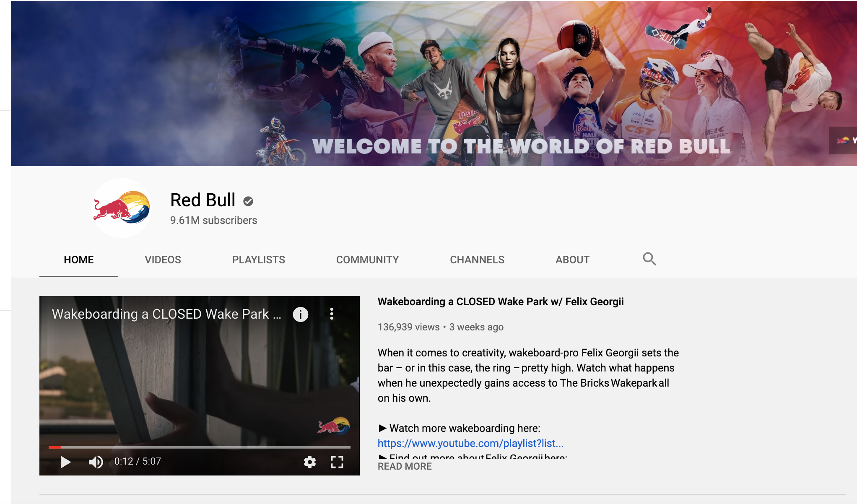
Task: Open the video title link about Felix Georgii
Action: click(x=501, y=301)
